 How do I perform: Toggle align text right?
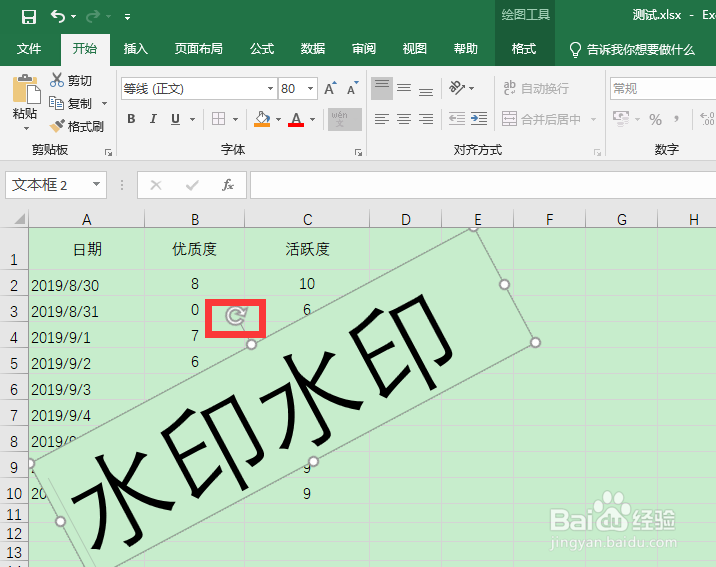tap(426, 119)
